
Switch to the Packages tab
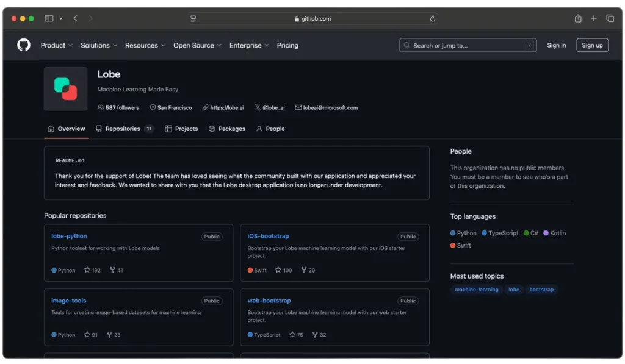(227, 129)
